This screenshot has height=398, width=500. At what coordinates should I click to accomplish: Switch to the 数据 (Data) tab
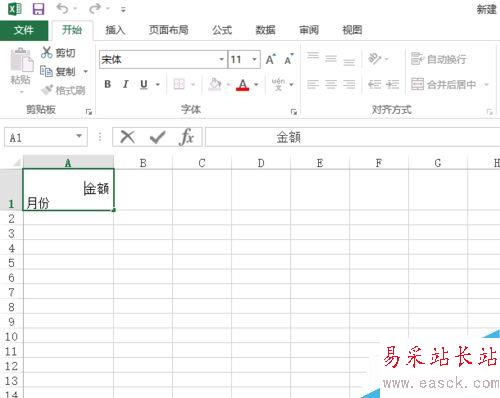(x=266, y=30)
